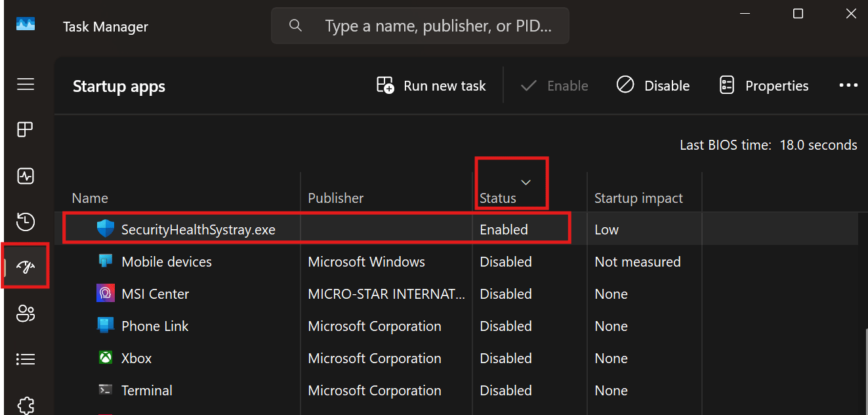Click Microsoft Corporation publisher in Terminal row
868x415 pixels.
(375, 390)
